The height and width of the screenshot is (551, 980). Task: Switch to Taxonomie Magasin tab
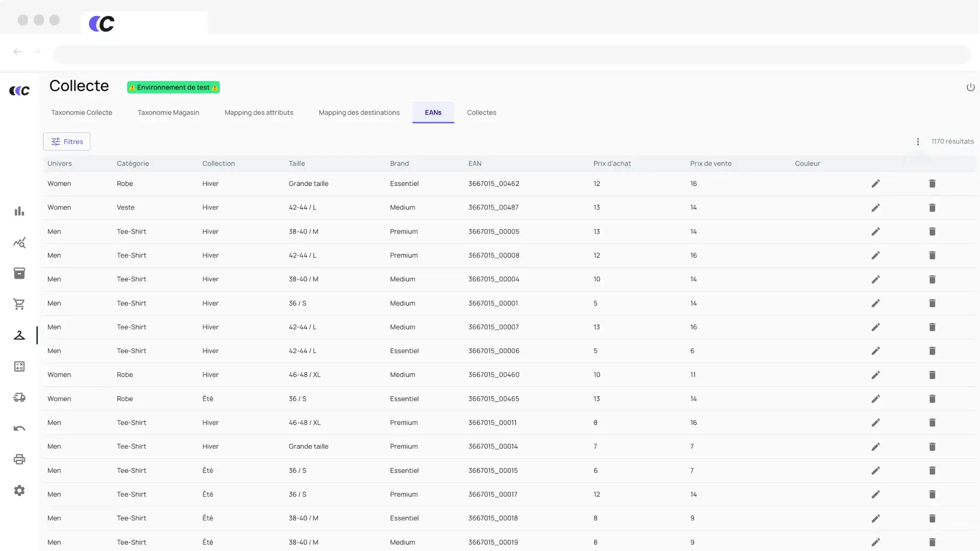[168, 113]
